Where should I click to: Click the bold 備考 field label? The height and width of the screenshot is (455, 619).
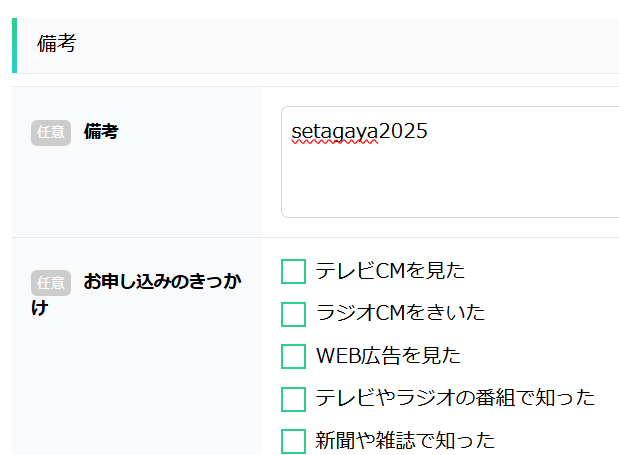(101, 132)
